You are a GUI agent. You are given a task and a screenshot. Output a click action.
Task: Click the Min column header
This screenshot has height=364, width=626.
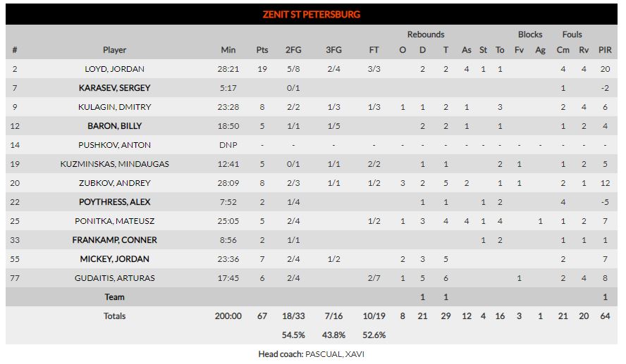point(228,50)
